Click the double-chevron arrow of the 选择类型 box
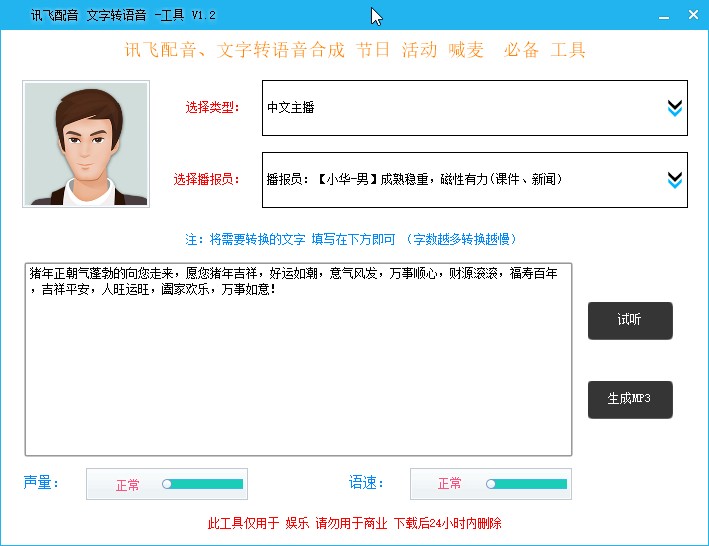Image resolution: width=709 pixels, height=546 pixels. (x=675, y=108)
